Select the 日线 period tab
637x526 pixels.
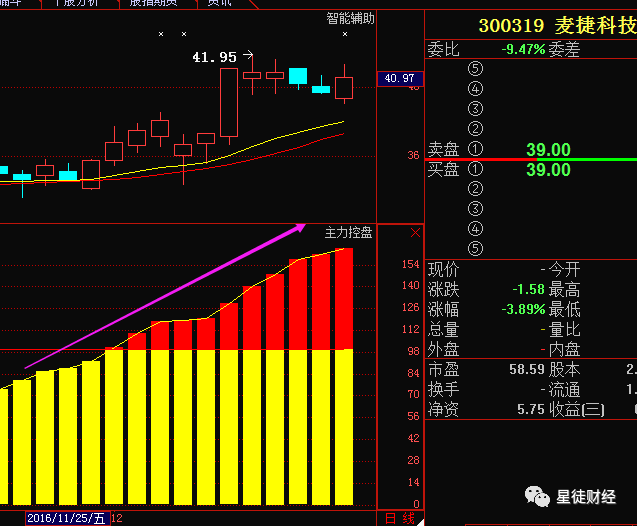coord(400,519)
